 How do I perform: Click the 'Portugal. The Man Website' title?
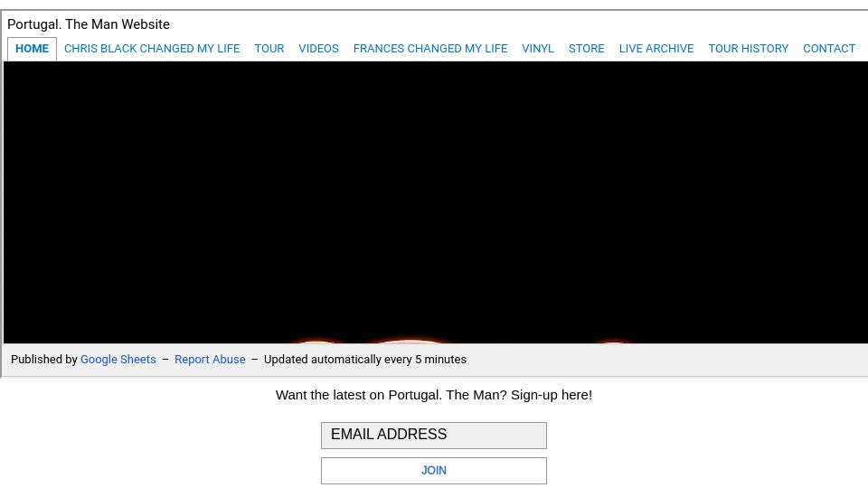pyautogui.click(x=89, y=24)
